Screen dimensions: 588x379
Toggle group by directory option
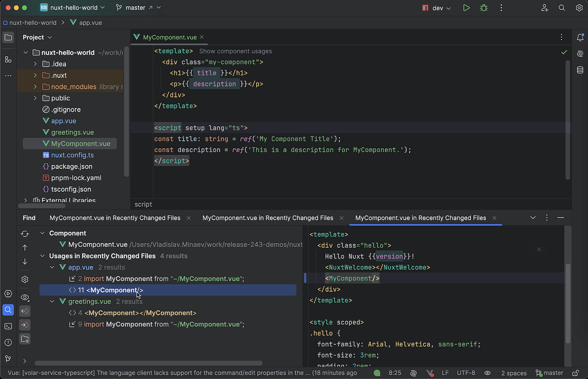click(x=25, y=339)
